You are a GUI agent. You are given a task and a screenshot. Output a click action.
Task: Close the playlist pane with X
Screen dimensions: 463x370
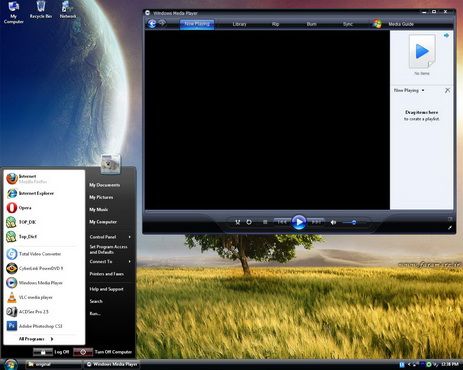447,90
